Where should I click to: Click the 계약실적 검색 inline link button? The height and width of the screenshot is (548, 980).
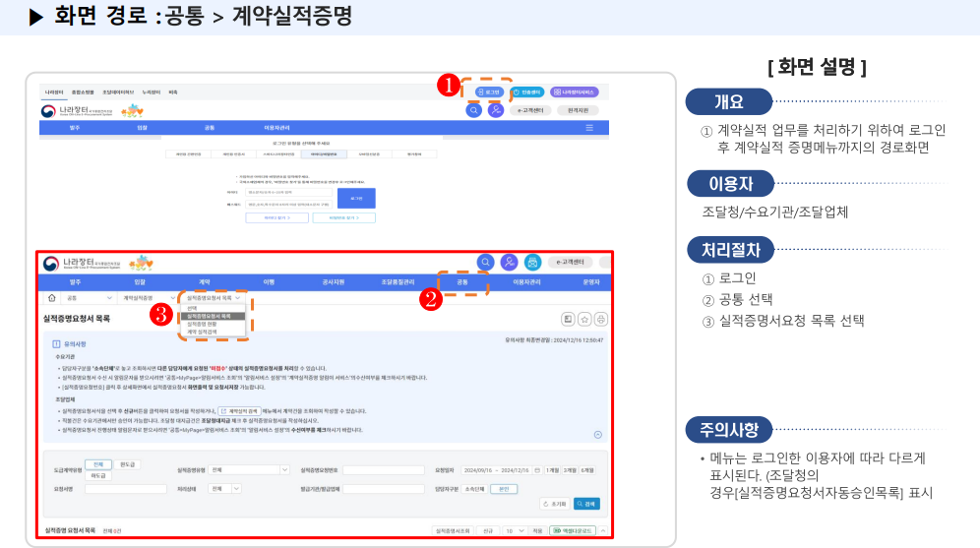[239, 411]
